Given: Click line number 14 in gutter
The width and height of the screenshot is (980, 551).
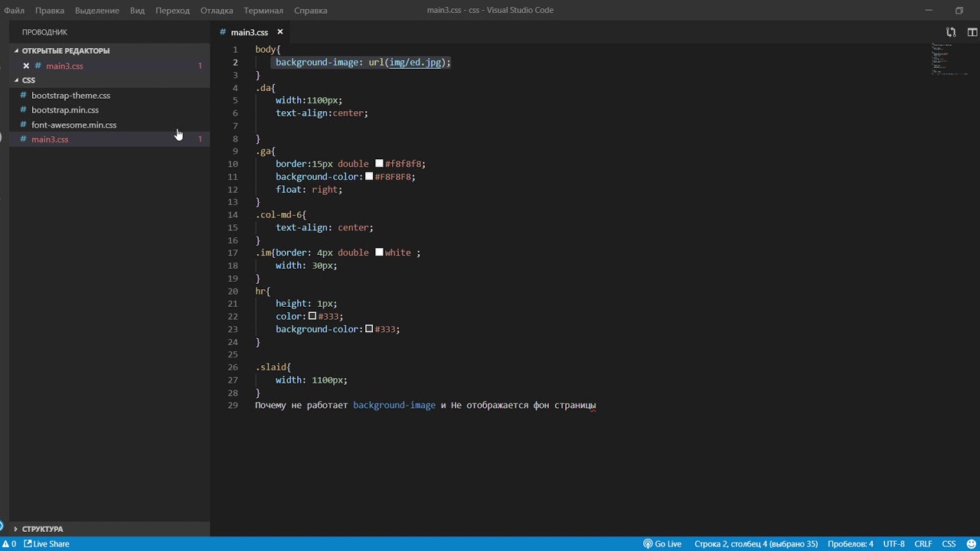Looking at the screenshot, I should coord(233,215).
